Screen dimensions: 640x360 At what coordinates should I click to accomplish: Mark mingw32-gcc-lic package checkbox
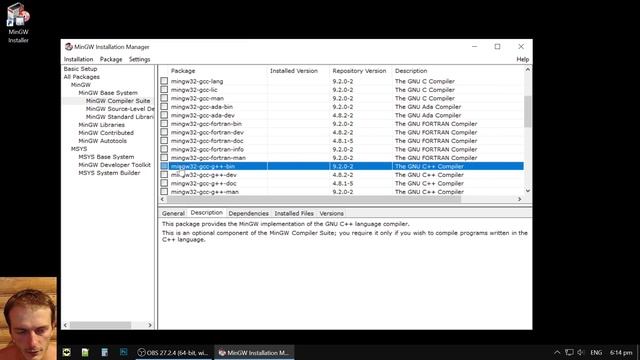[164, 89]
